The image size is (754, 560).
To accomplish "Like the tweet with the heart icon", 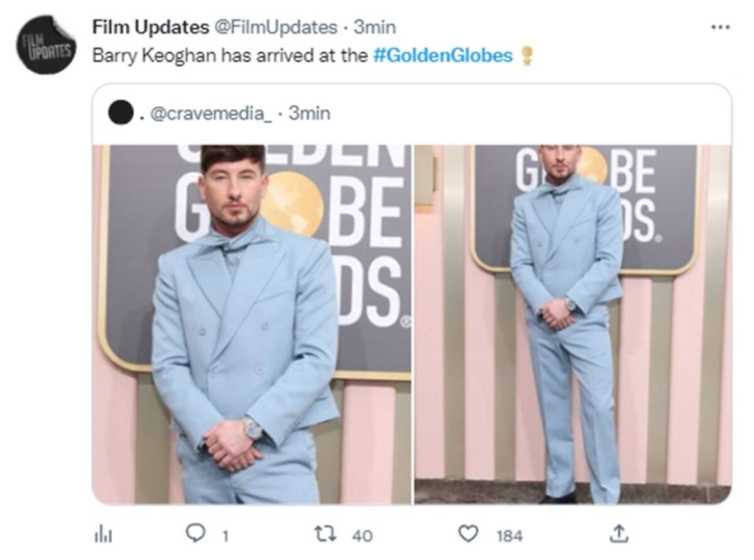I will 467,534.
